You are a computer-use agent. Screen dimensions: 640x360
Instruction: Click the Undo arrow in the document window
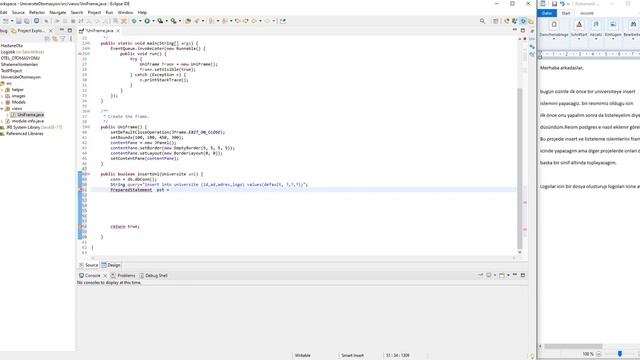[562, 4]
